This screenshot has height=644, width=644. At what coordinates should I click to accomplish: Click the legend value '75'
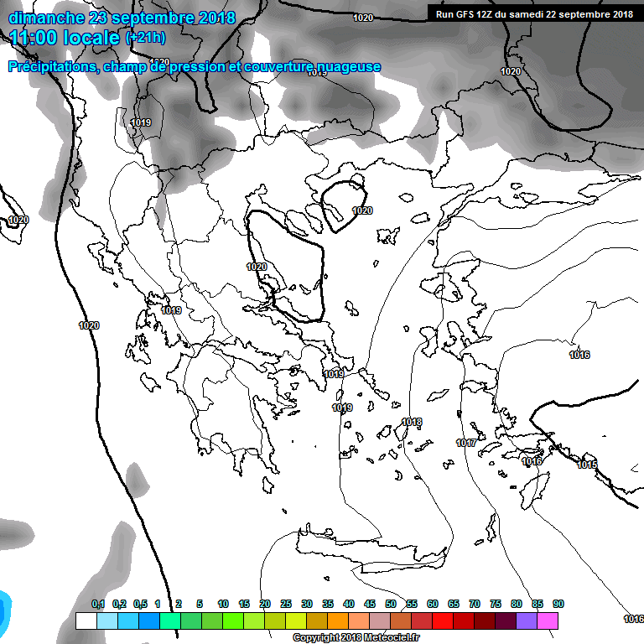[496, 604]
